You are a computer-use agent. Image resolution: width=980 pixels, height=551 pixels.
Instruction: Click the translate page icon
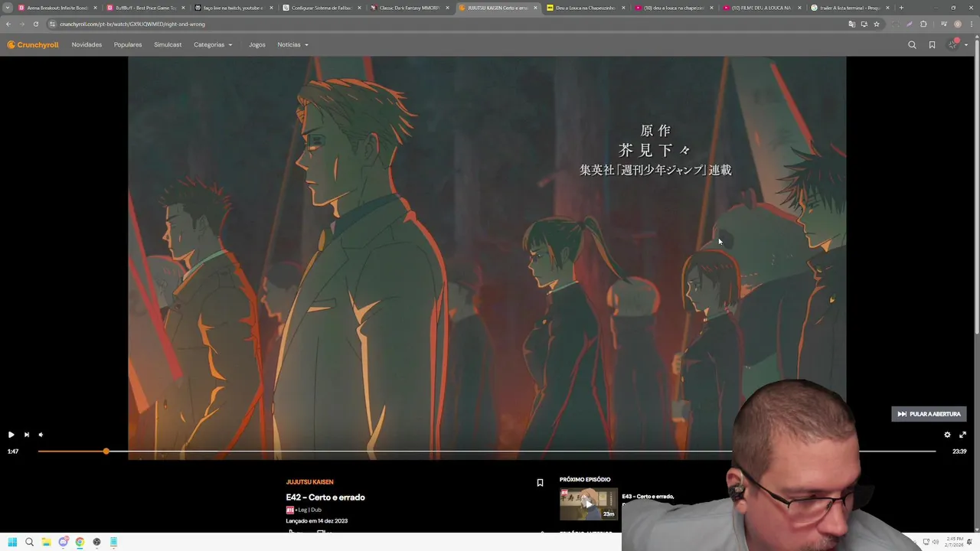[x=851, y=24]
